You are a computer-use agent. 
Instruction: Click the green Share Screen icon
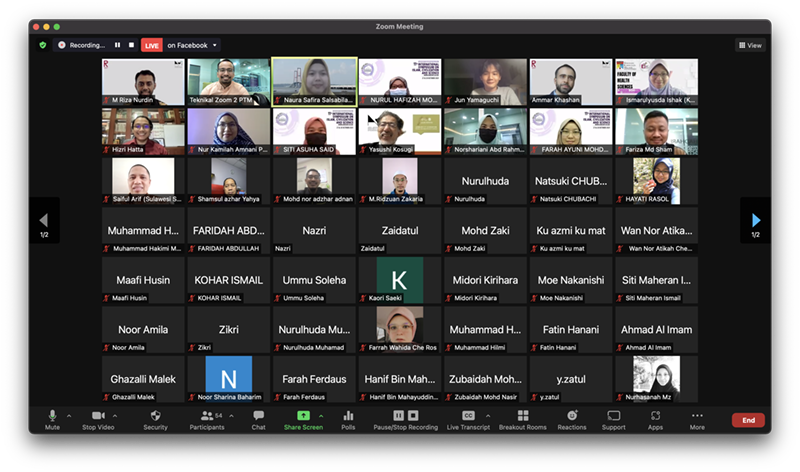coord(303,416)
